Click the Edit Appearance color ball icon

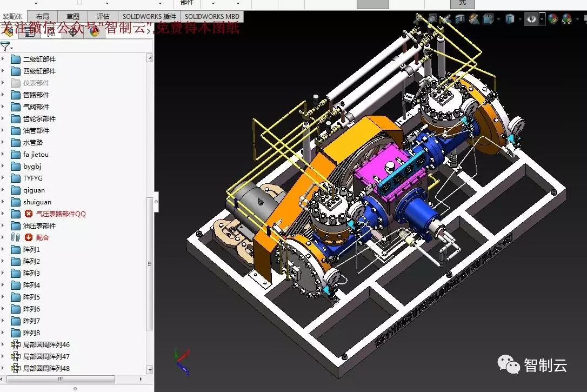tap(552, 19)
